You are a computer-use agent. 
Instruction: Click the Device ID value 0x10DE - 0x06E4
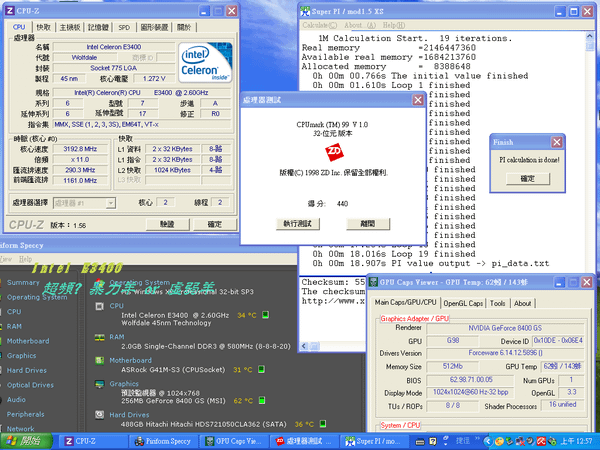click(x=558, y=341)
